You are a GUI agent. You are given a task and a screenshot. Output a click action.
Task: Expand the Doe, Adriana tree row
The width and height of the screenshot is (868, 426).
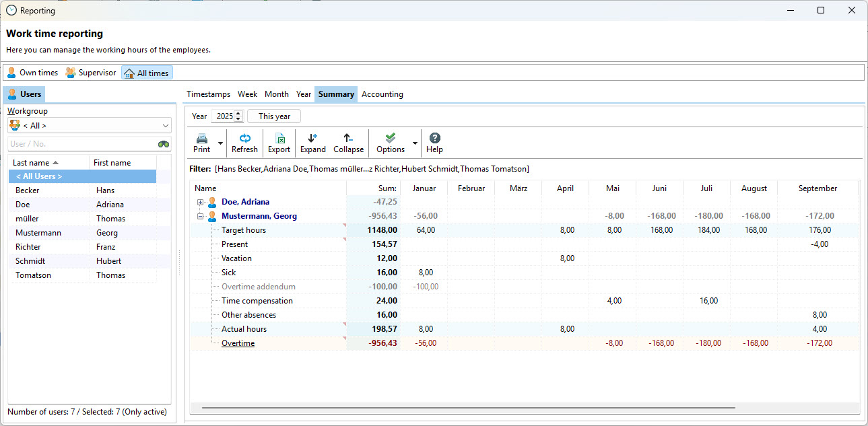click(200, 202)
